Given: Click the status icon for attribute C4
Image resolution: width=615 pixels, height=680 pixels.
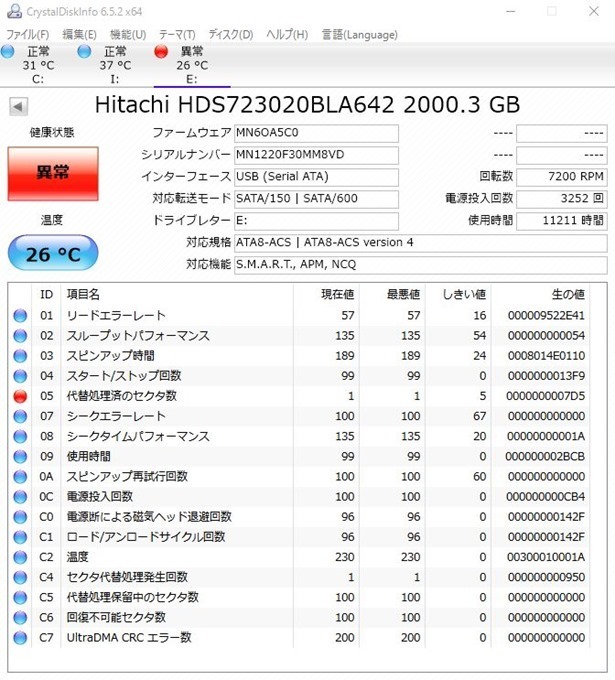Looking at the screenshot, I should tap(20, 577).
